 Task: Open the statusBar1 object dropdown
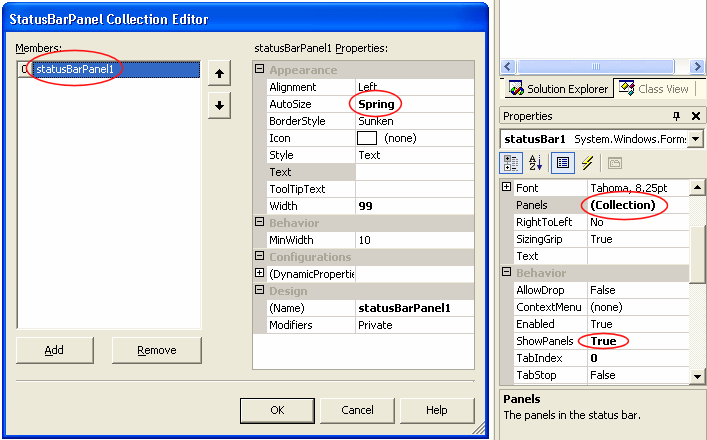click(695, 138)
